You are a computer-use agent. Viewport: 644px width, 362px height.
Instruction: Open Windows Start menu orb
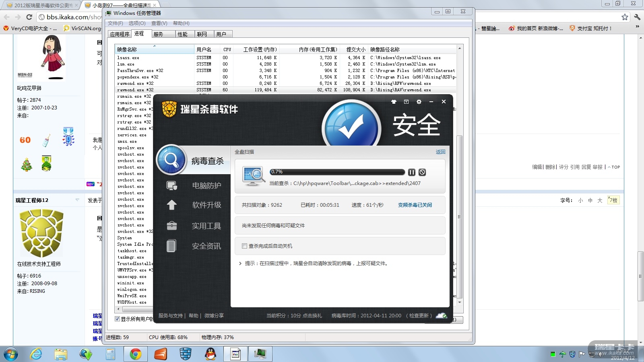[x=11, y=354]
